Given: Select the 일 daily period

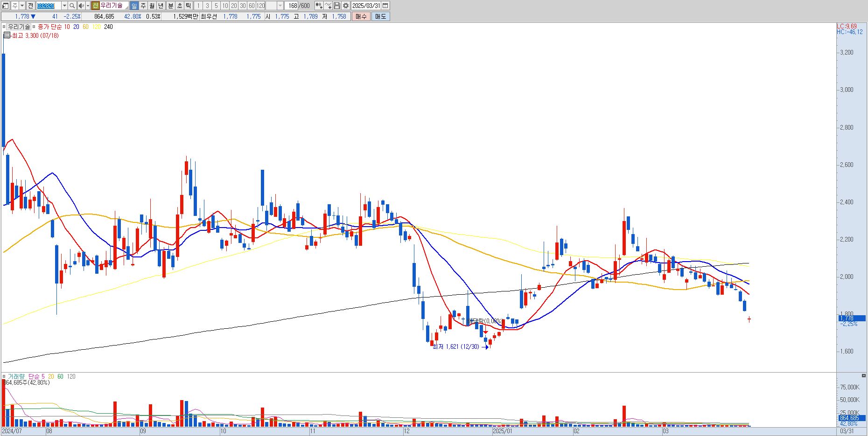Looking at the screenshot, I should [134, 6].
